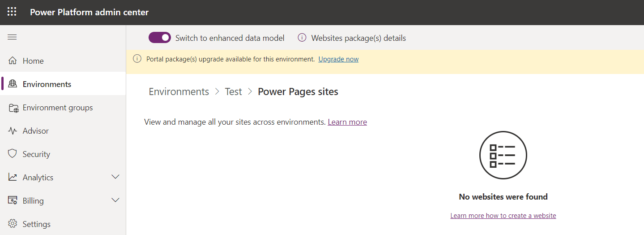This screenshot has width=644, height=235.
Task: Click the Upgrade now link
Action: click(338, 59)
